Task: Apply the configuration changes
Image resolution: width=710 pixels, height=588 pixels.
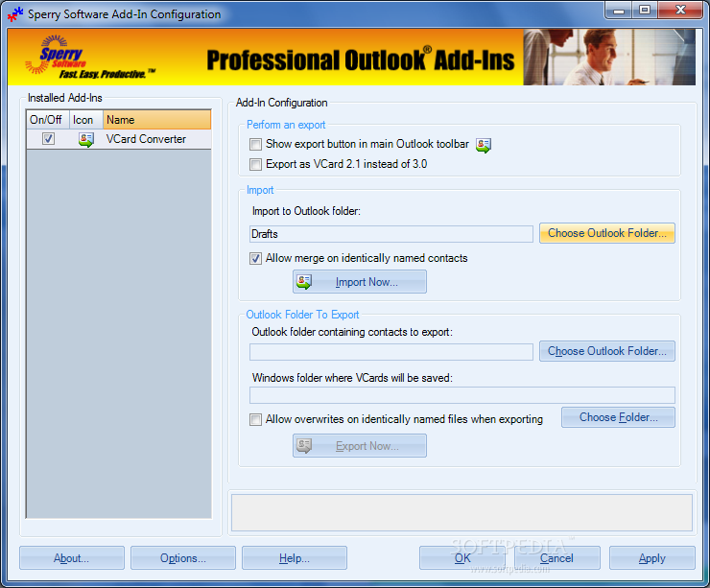Action: click(652, 557)
